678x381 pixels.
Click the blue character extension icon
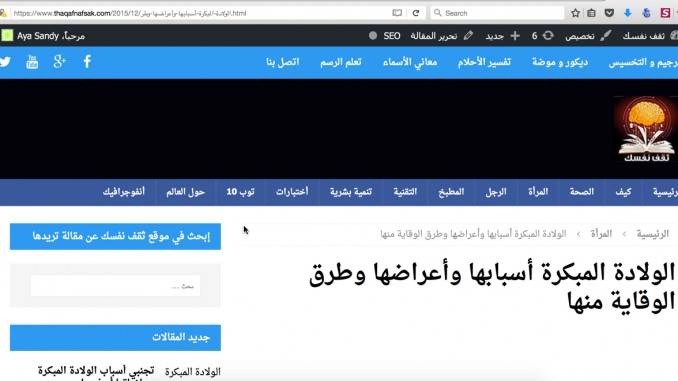click(646, 13)
